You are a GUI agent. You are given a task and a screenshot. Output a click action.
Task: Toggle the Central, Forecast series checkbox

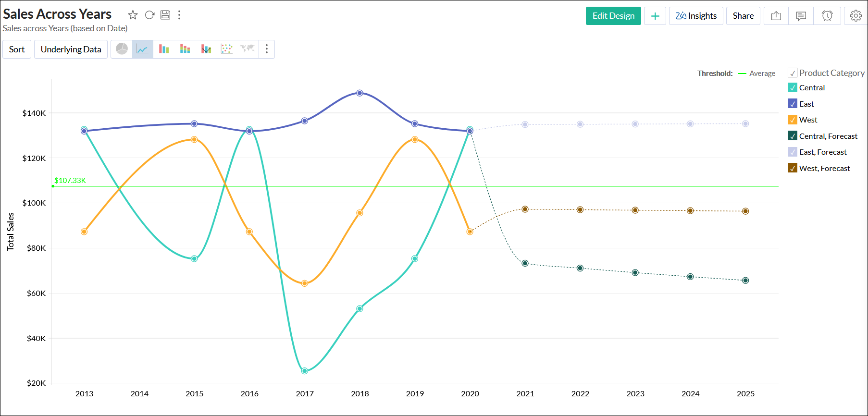(793, 136)
